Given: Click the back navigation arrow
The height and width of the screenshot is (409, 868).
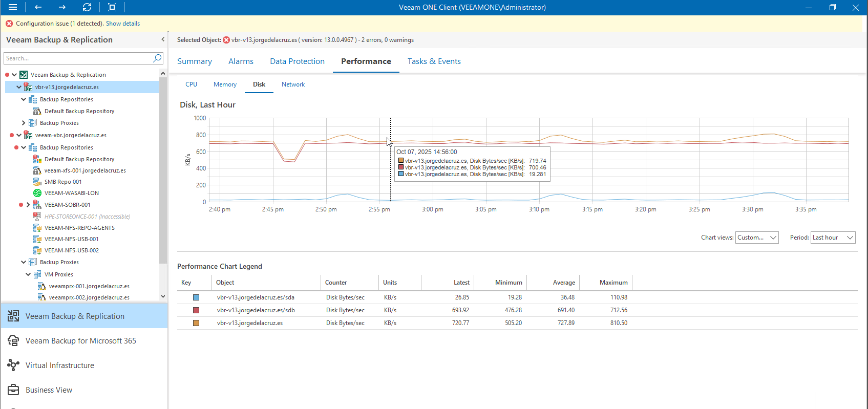Looking at the screenshot, I should tap(38, 7).
